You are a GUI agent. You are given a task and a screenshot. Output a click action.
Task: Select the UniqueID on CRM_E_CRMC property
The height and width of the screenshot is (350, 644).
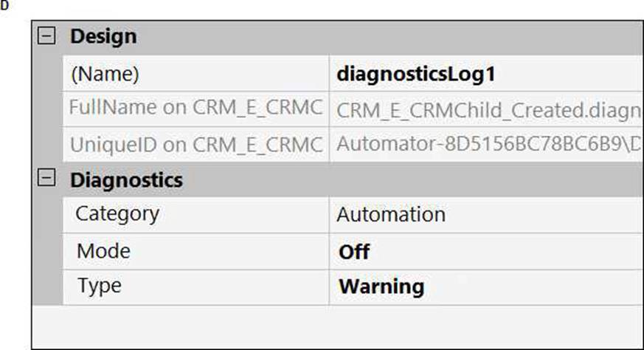[x=195, y=145]
